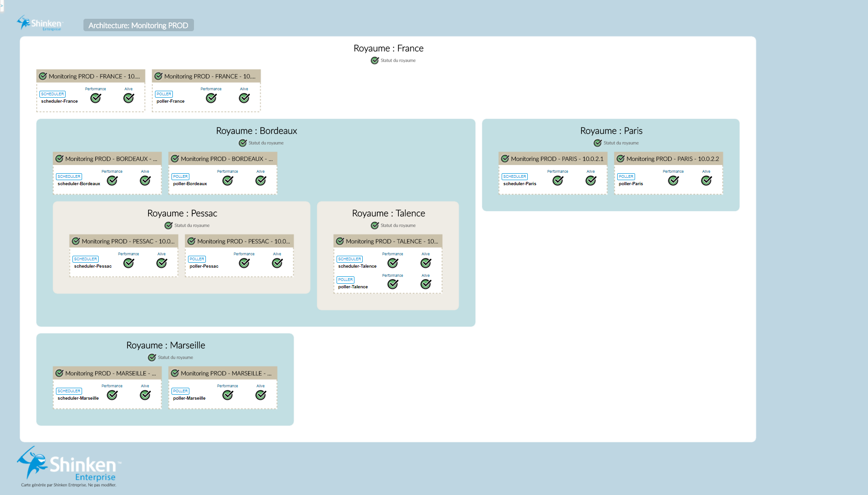Click poller-Marseille Alive status icon
This screenshot has width=868, height=495.
(x=260, y=395)
